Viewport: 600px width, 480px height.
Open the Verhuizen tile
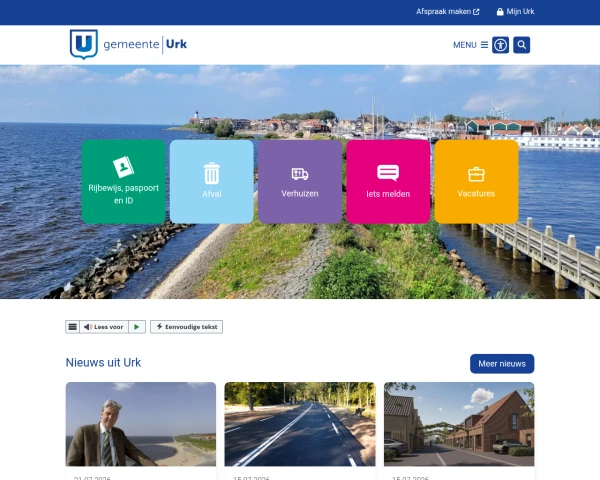point(300,181)
